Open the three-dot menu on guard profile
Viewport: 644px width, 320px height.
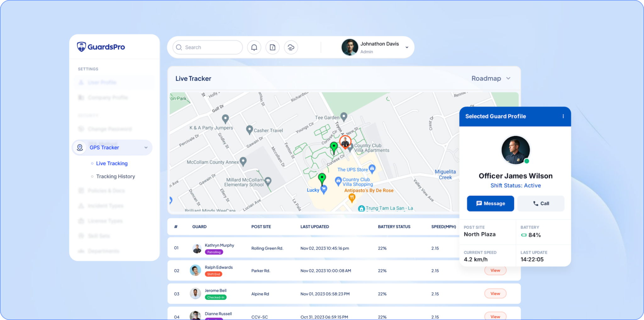563,116
